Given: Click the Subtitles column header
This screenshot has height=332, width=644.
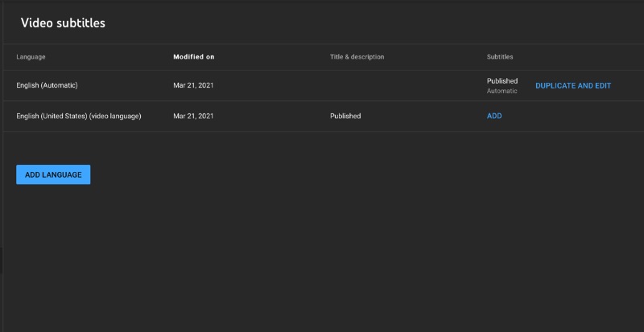Looking at the screenshot, I should (500, 57).
